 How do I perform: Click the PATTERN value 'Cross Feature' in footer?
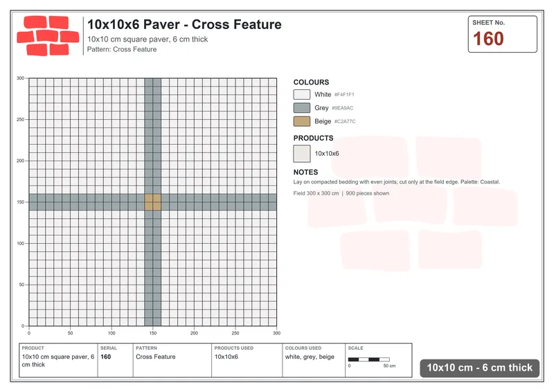(156, 357)
